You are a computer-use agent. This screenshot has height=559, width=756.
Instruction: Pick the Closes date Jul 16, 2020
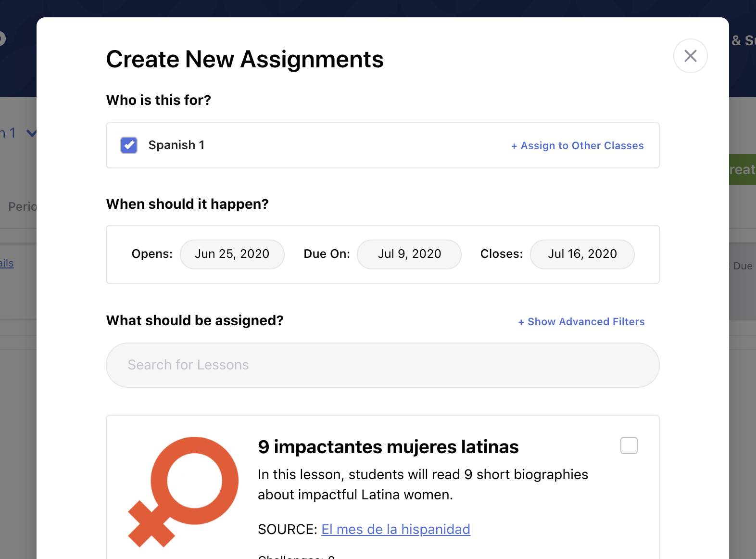point(582,254)
